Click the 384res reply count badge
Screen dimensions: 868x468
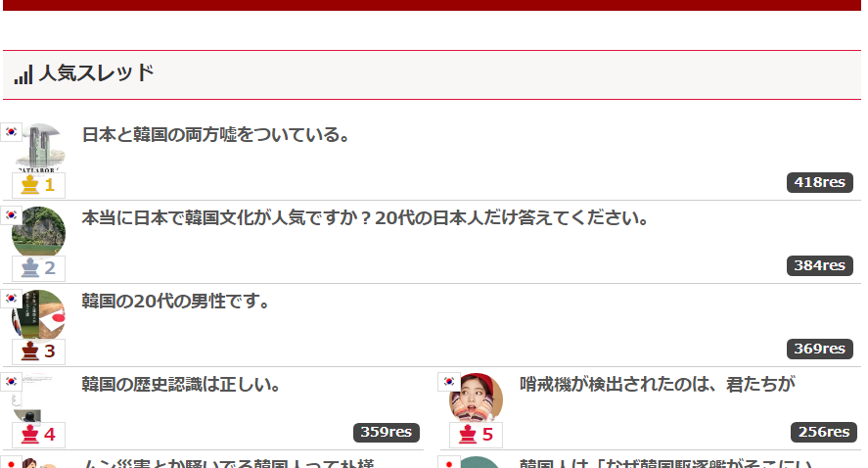coord(820,265)
